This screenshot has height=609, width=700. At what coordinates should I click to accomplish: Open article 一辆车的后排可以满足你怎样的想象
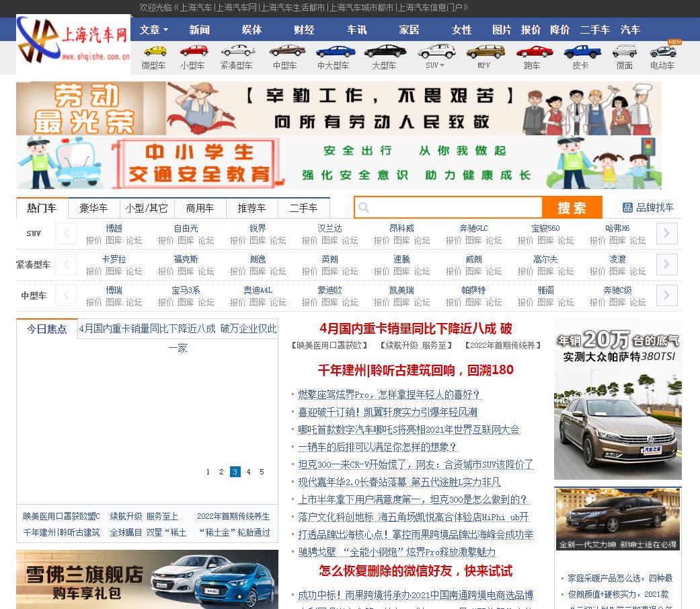click(x=377, y=447)
